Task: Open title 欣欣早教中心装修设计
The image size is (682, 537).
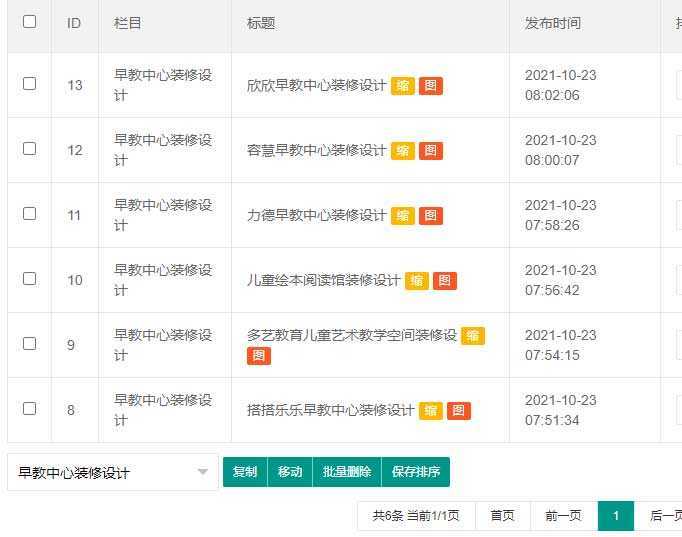Action: tap(316, 86)
